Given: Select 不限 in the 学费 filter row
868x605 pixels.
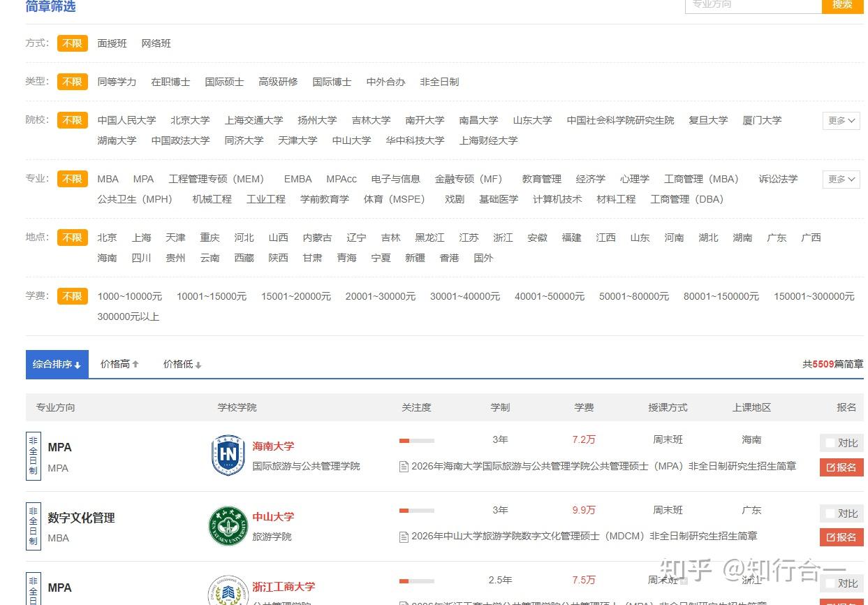Looking at the screenshot, I should tap(72, 296).
